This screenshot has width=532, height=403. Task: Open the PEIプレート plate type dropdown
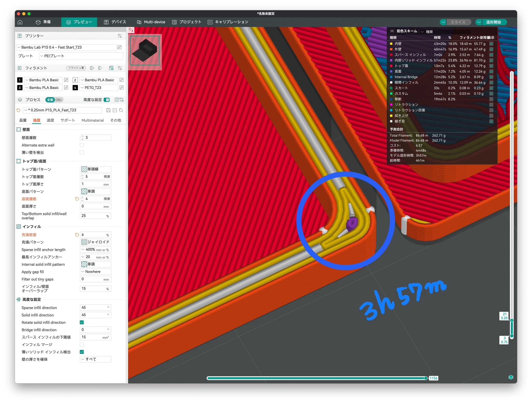[x=81, y=56]
